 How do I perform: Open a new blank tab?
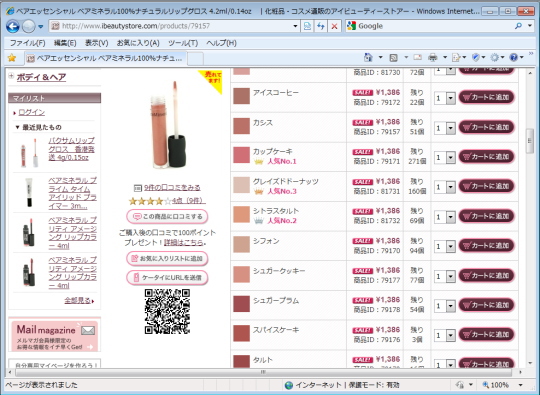click(195, 59)
